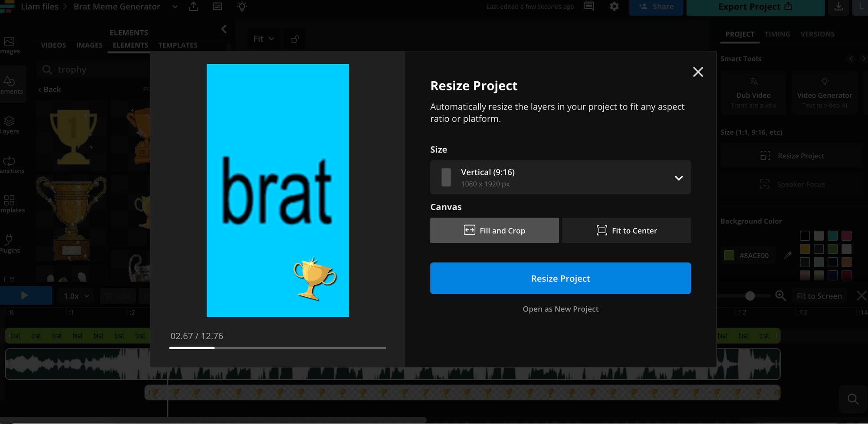
Task: Pick the yellow background color swatch
Action: tap(805, 249)
